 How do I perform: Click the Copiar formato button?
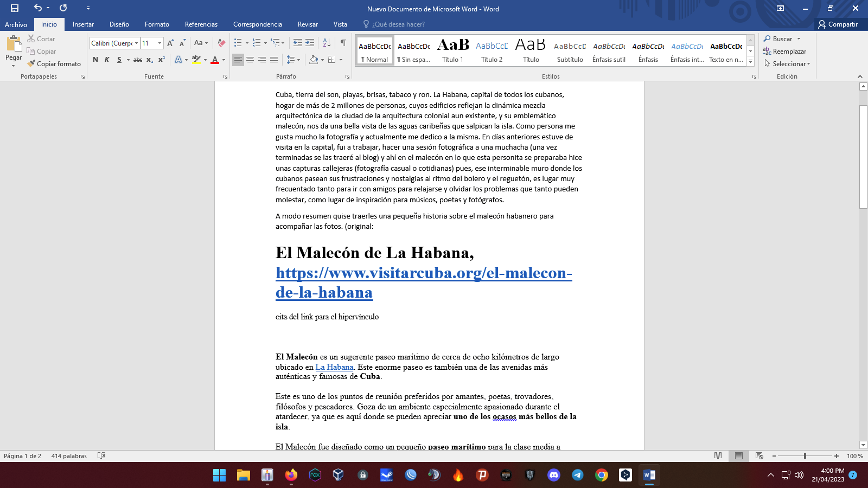54,64
